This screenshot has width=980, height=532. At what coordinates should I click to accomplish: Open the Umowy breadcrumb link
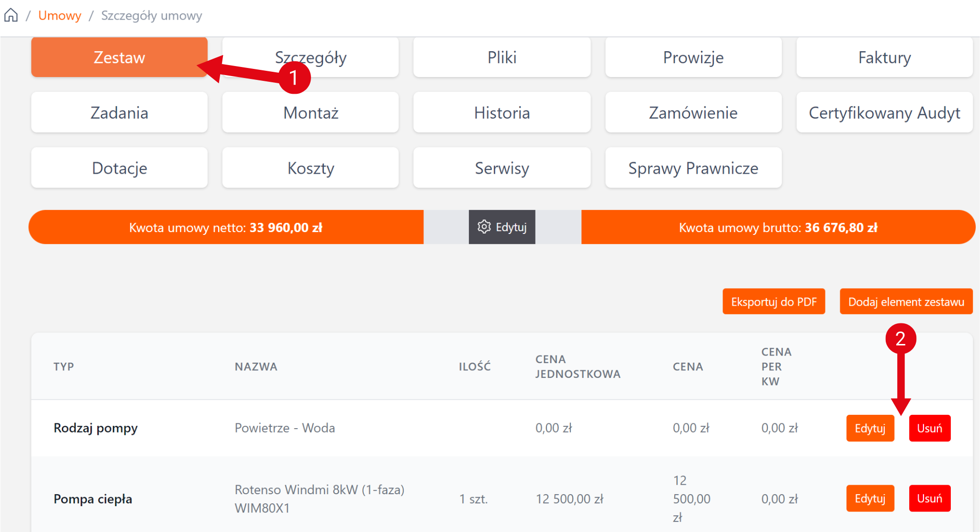point(59,15)
